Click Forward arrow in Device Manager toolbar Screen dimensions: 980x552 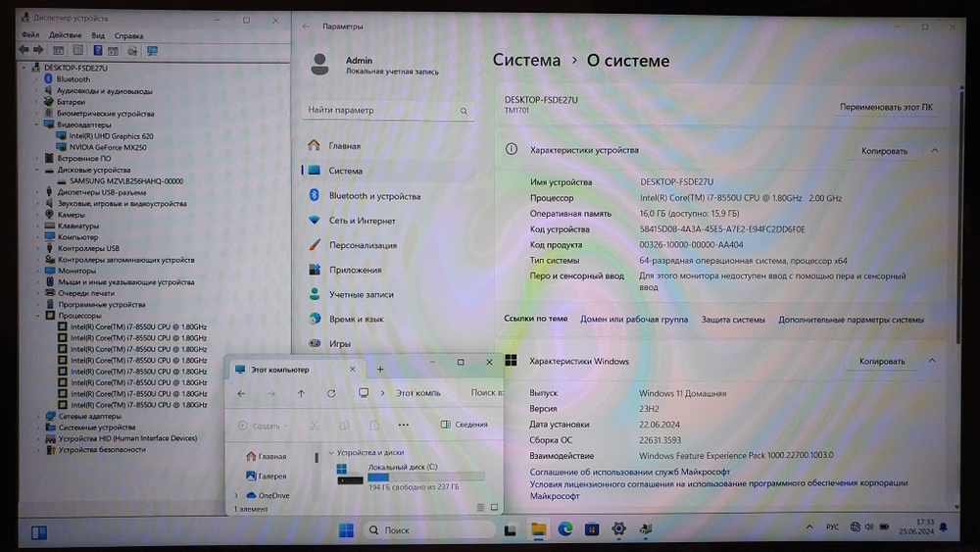tap(38, 51)
